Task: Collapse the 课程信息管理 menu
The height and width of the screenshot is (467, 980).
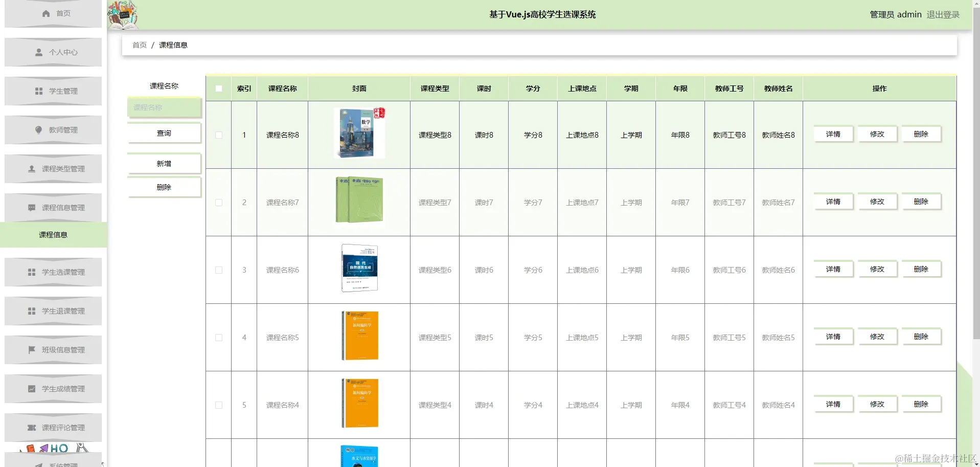Action: coord(53,208)
